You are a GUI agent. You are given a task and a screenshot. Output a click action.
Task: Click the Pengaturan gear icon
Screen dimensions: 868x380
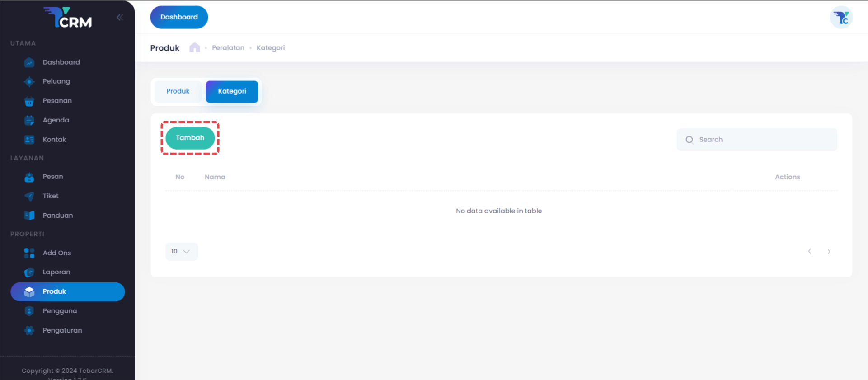[x=29, y=330]
